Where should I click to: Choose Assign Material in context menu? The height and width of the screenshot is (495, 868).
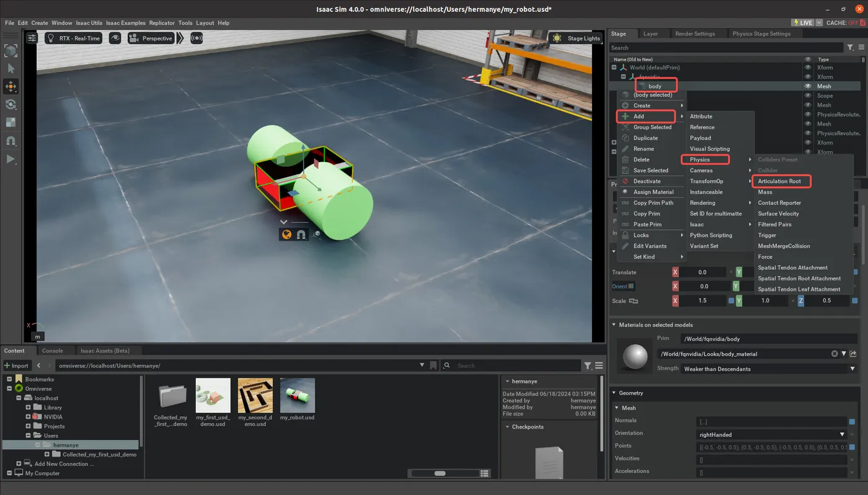tap(652, 192)
